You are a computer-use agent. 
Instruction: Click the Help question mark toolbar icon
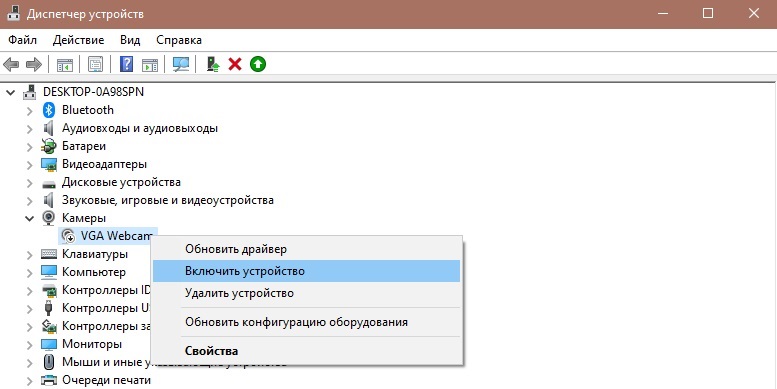[x=126, y=64]
